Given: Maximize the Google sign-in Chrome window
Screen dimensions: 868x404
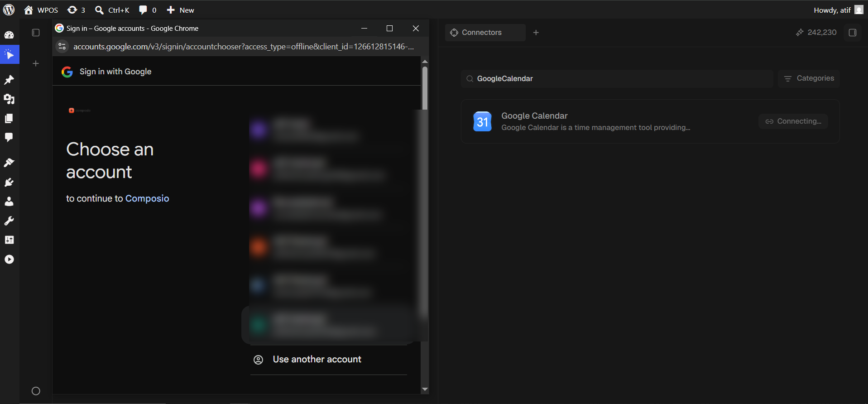Looking at the screenshot, I should [x=389, y=28].
